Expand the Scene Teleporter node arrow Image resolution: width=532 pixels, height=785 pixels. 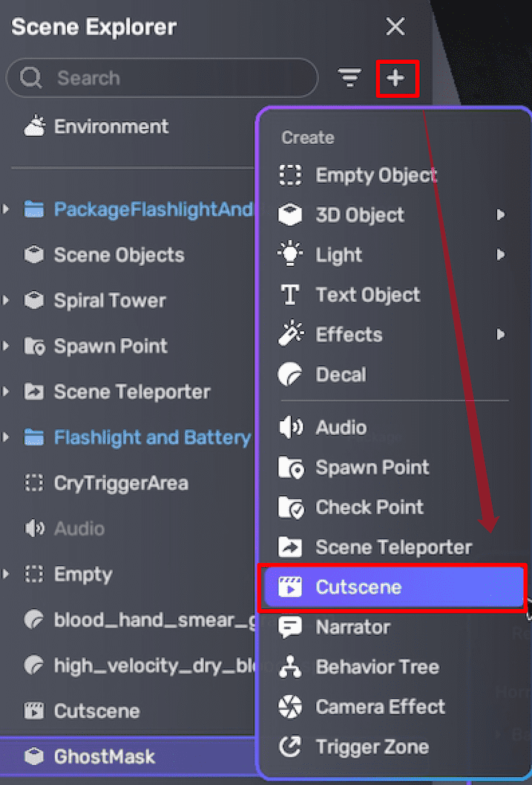[x=7, y=392]
